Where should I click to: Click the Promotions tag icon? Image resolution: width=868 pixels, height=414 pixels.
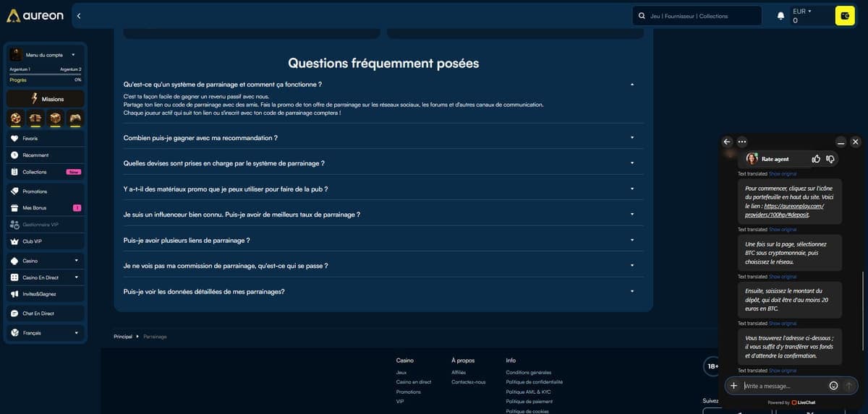(x=14, y=191)
